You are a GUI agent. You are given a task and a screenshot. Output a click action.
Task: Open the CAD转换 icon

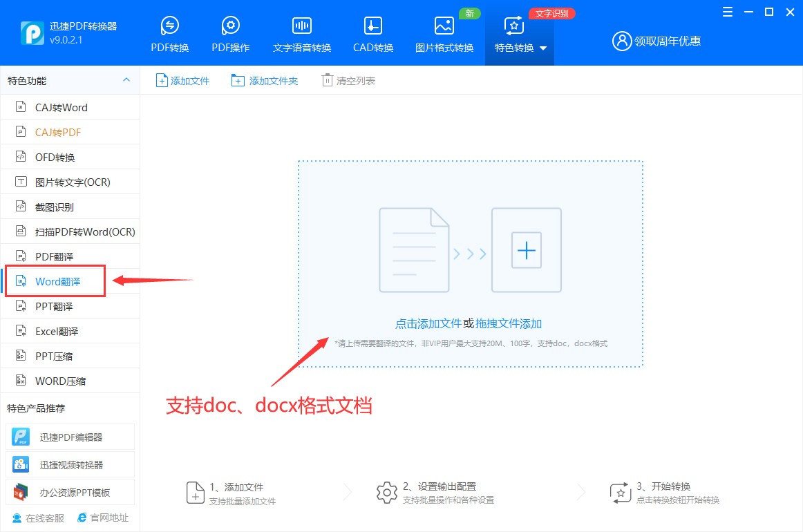[x=373, y=25]
